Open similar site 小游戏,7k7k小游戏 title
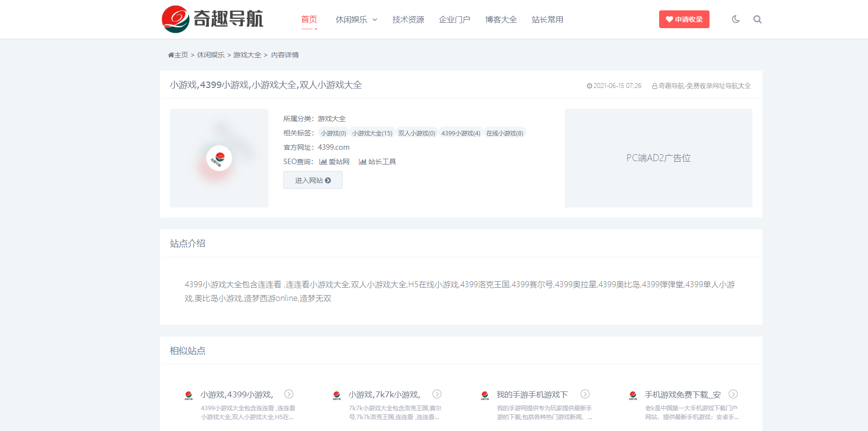The width and height of the screenshot is (868, 431). click(384, 394)
